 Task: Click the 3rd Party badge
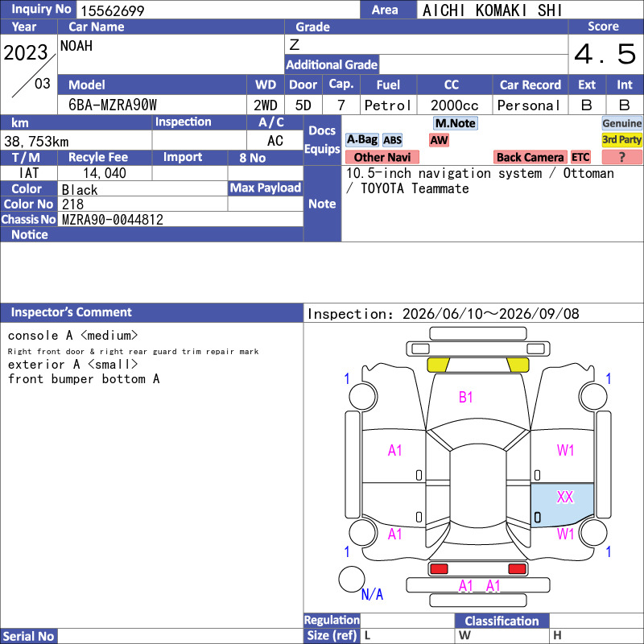click(621, 140)
